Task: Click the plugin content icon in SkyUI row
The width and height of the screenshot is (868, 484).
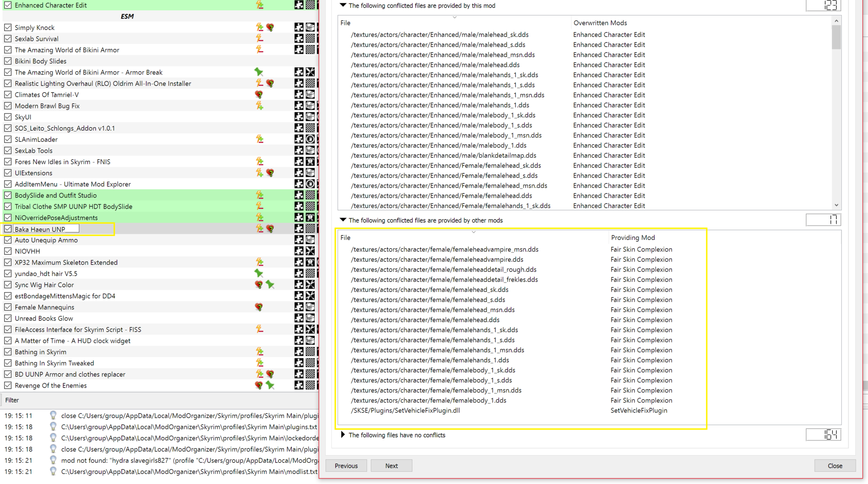Action: pos(299,117)
